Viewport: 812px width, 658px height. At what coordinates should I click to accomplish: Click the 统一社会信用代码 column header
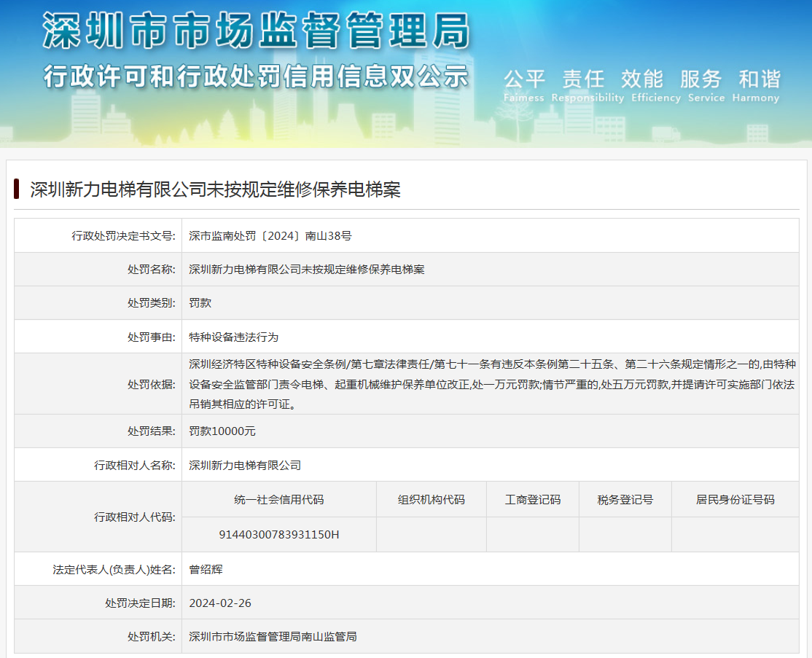point(279,500)
